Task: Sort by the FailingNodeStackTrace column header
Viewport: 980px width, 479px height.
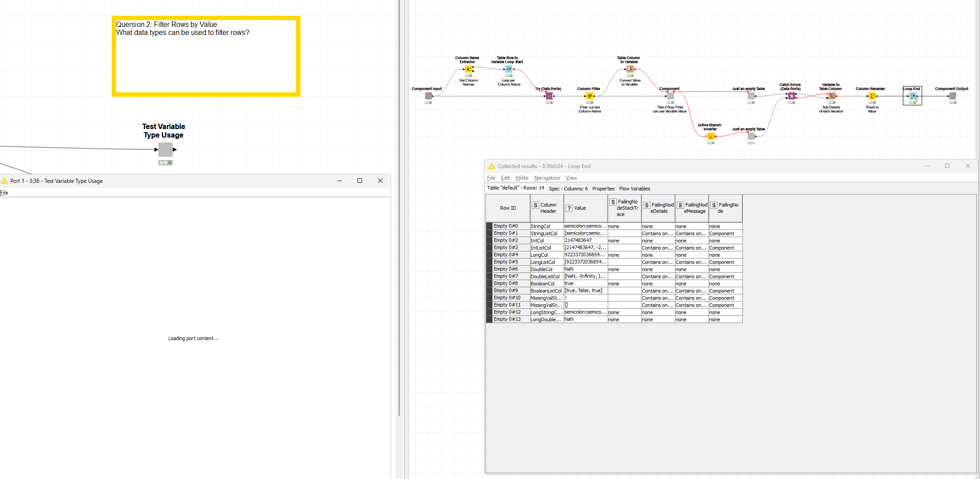Action: tap(624, 208)
